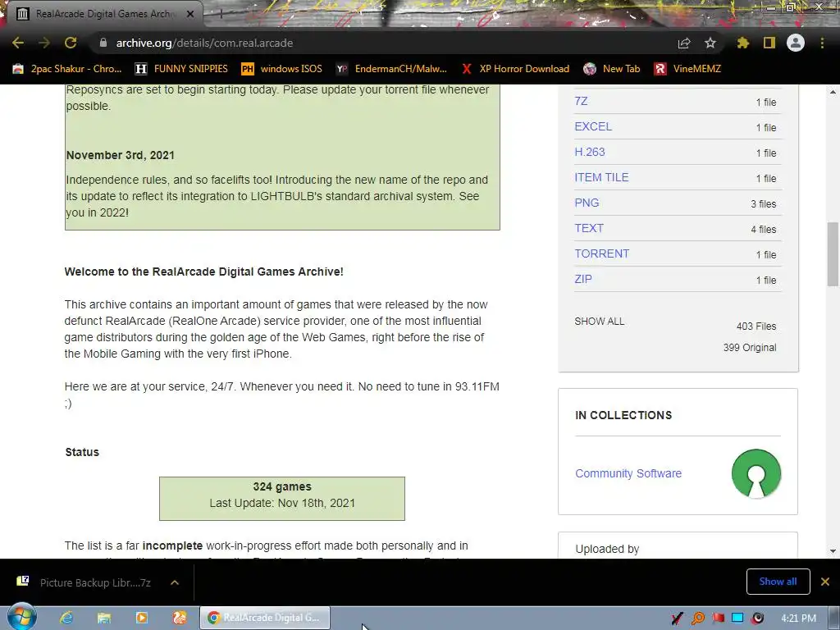Open a new tab with plus button
This screenshot has width=840, height=630.
(221, 14)
